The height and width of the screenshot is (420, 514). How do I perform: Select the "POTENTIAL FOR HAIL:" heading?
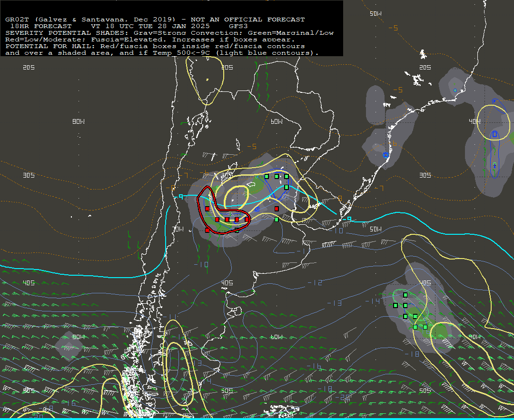click(x=50, y=46)
